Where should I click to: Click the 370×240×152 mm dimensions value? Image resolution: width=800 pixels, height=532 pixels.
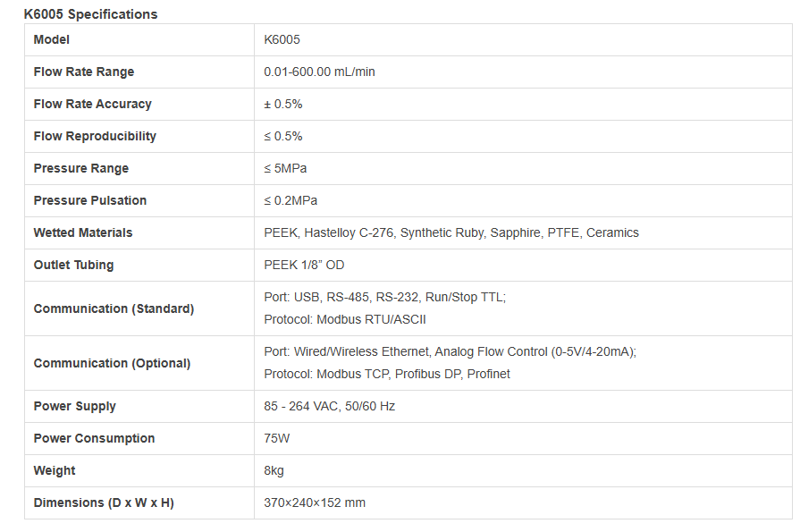315,502
